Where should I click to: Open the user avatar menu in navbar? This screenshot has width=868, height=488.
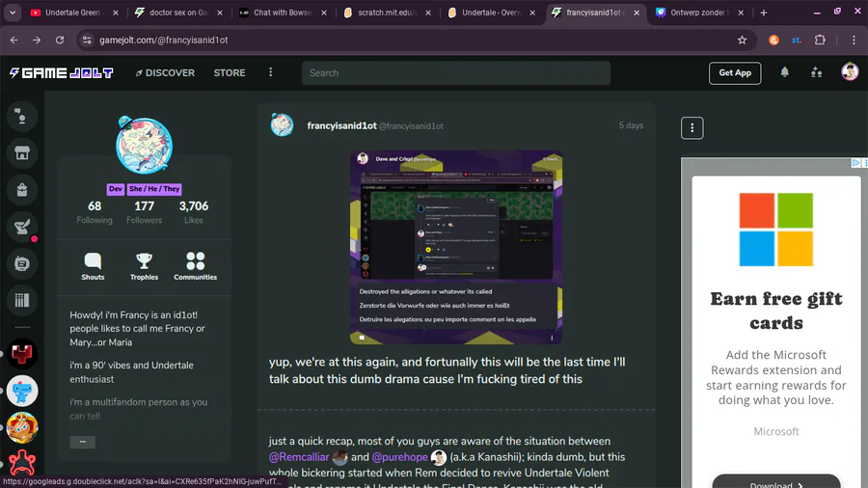pos(849,72)
